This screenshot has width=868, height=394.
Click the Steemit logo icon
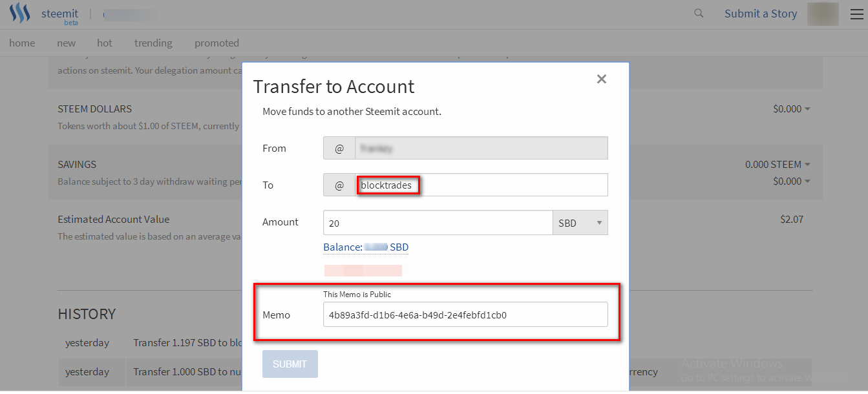[20, 14]
